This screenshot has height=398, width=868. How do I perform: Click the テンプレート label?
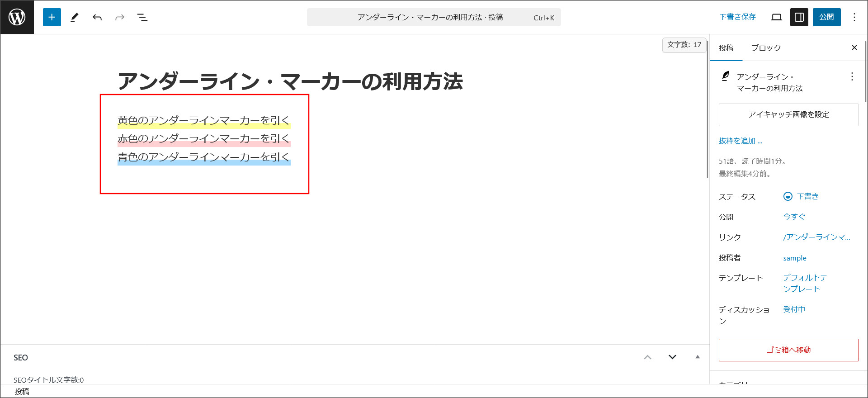pyautogui.click(x=741, y=278)
